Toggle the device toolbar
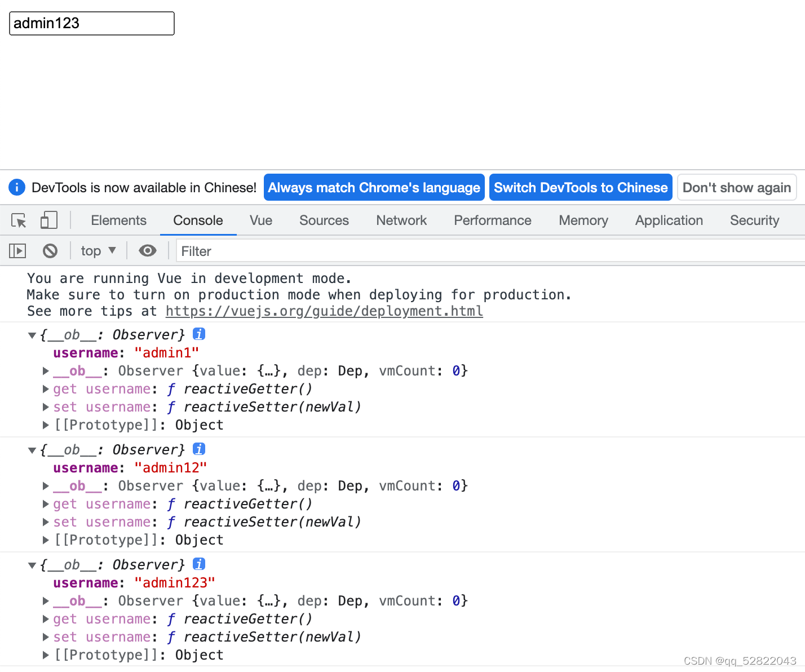 48,220
